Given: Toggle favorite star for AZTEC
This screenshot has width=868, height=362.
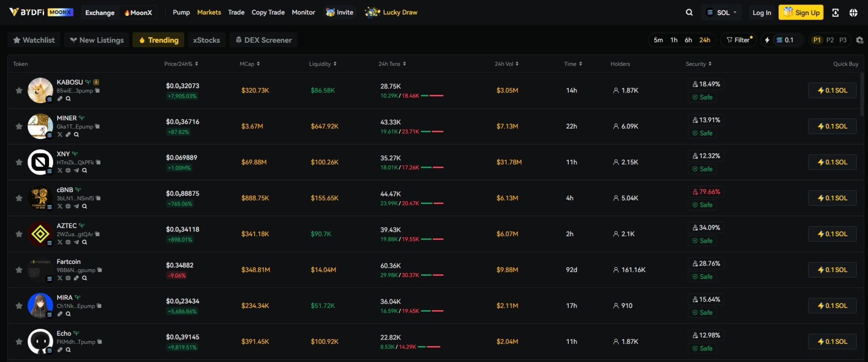Looking at the screenshot, I should click(19, 234).
